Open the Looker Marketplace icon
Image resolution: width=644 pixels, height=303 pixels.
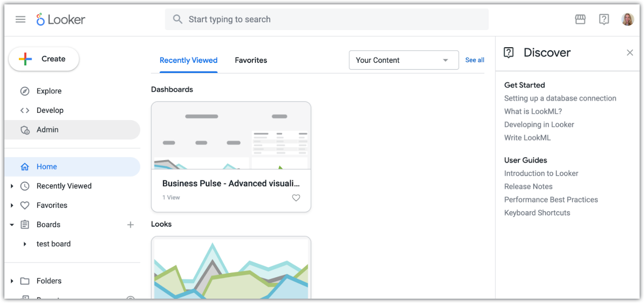580,19
